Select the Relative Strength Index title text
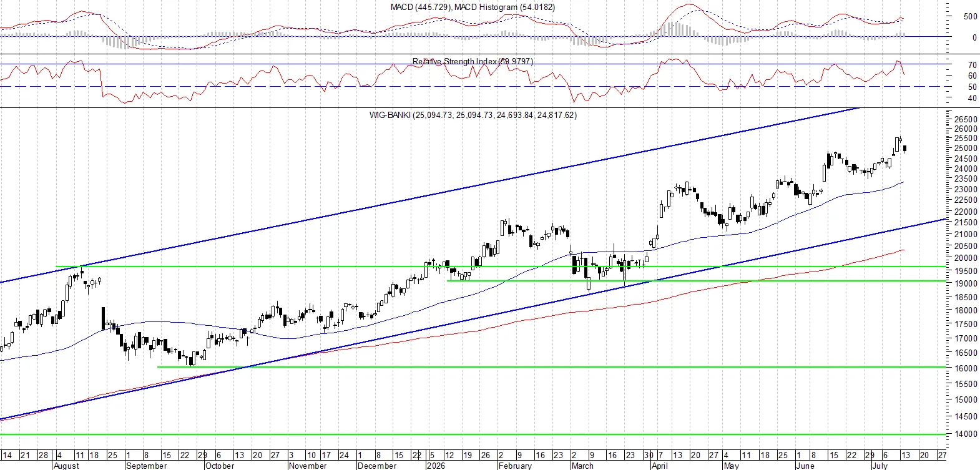This screenshot has height=470, width=980. coord(473,61)
